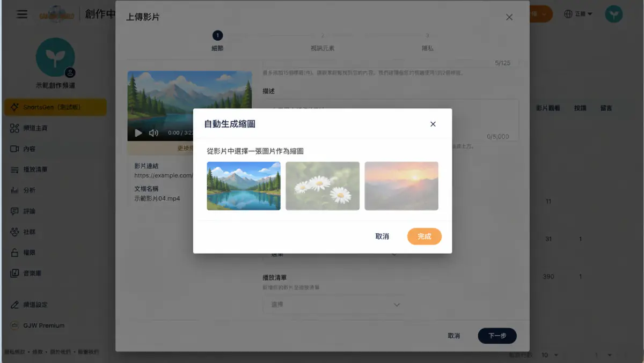
Task: Select the mountain lake thumbnail
Action: click(x=244, y=186)
